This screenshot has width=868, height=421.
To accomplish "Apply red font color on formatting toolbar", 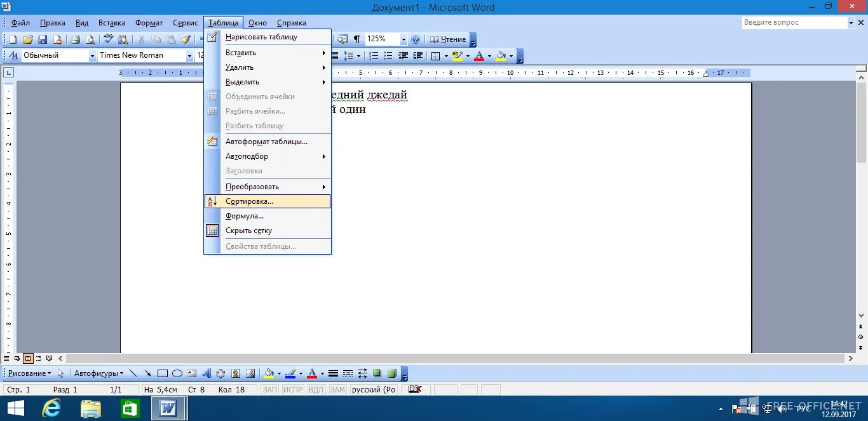I will pyautogui.click(x=479, y=56).
